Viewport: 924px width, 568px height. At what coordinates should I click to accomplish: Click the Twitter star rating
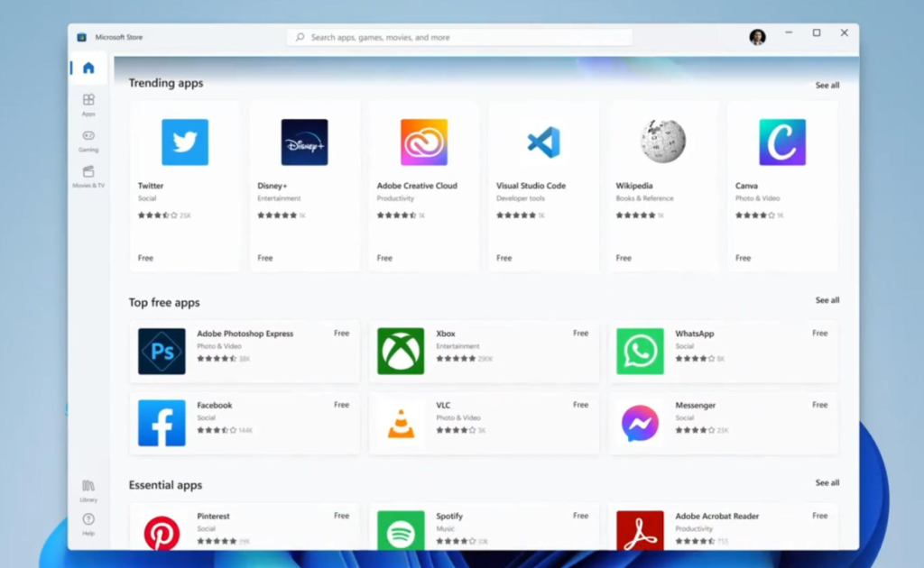pos(157,215)
